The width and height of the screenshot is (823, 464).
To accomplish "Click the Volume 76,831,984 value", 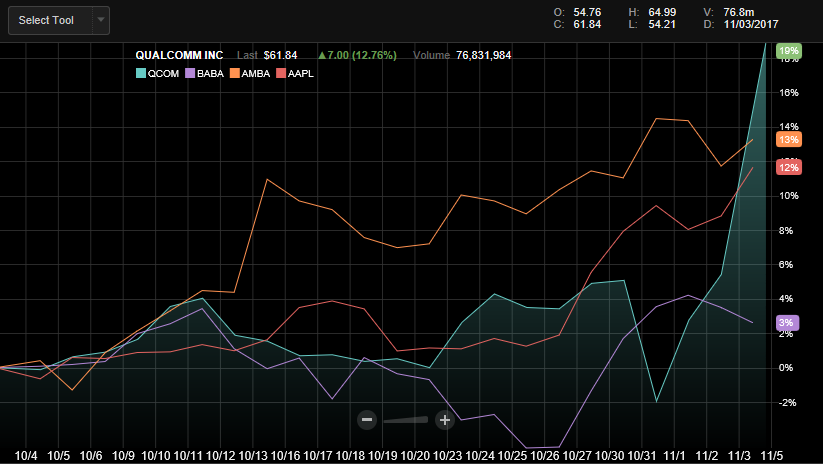I will pyautogui.click(x=483, y=55).
